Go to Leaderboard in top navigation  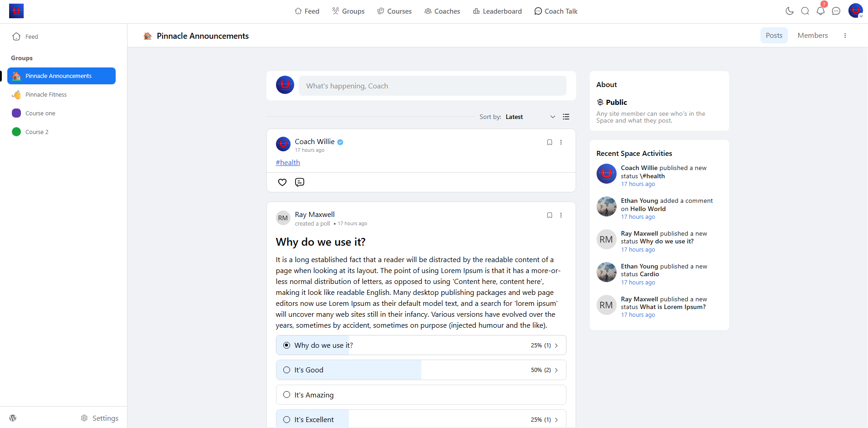(x=497, y=11)
